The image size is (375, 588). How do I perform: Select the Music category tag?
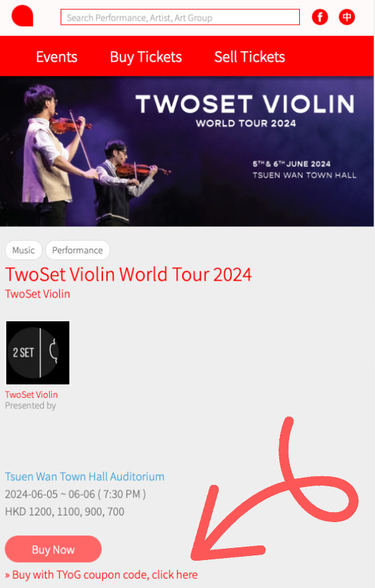click(x=24, y=250)
